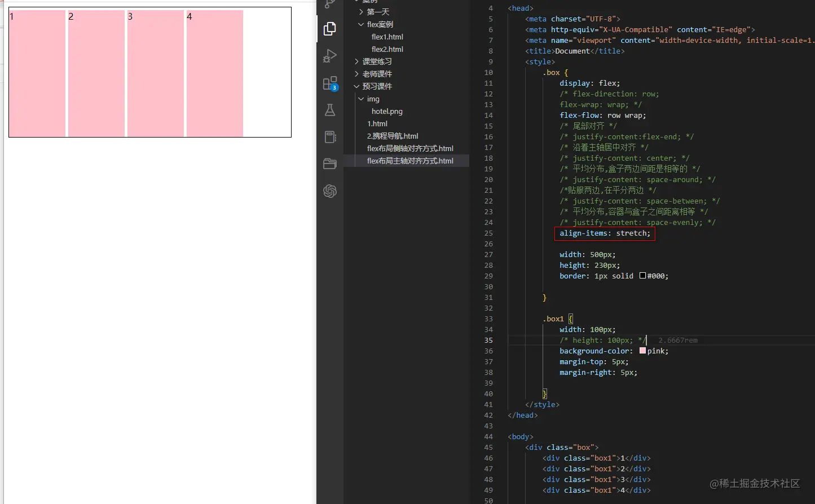Click the closing </head> tag
Screen dimensions: 815x504
click(523, 415)
